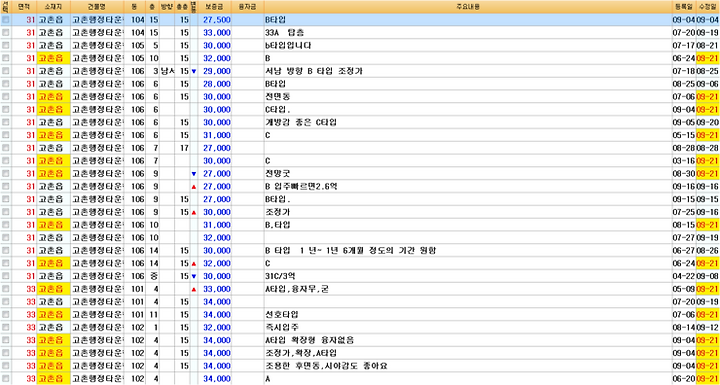The width and height of the screenshot is (720, 385).
Task: Click the red up triangle in the 입주빠르면2.6억 row
Action: (x=193, y=187)
